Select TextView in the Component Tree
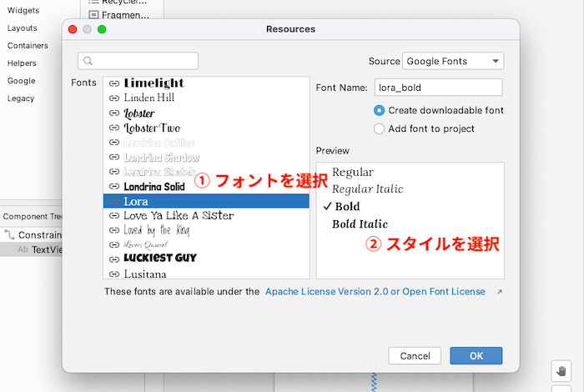Screen dimensions: 584x392 click(47, 249)
